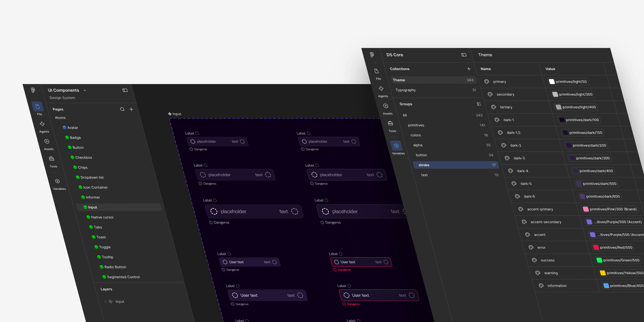
Task: Click the Figma logo in UI Components window
Action: click(x=33, y=90)
